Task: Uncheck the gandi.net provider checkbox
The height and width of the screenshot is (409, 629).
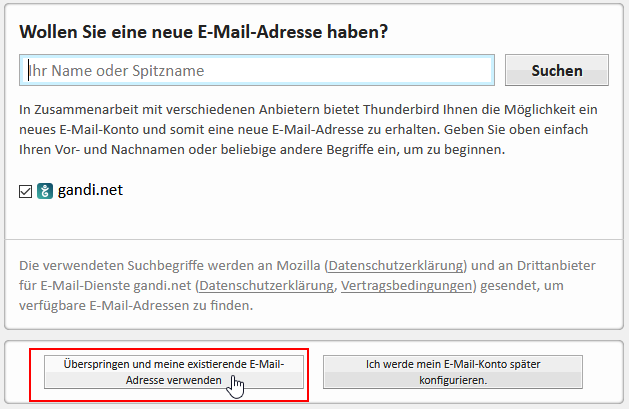Action: (25, 192)
